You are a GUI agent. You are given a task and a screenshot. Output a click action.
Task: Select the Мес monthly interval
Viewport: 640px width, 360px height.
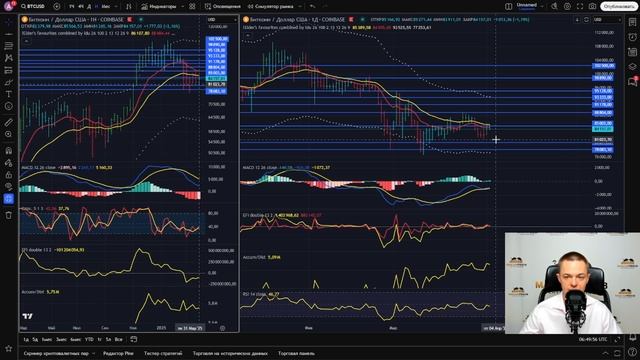(106, 7)
